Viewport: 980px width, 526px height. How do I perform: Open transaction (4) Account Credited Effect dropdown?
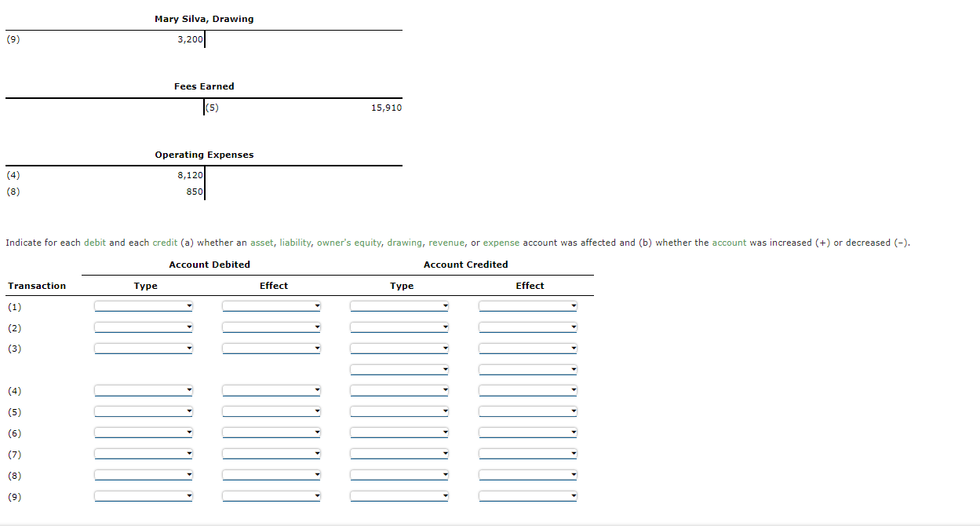point(528,390)
